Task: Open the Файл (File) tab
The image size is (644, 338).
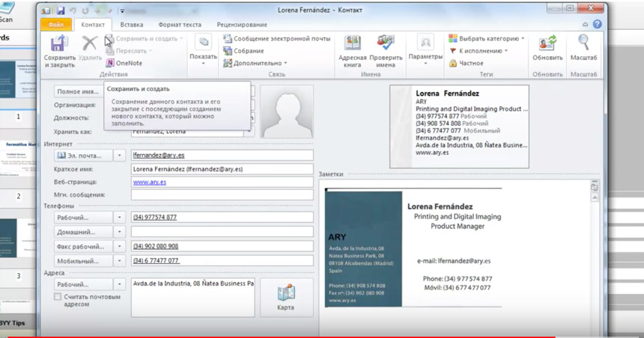Action: [x=56, y=25]
